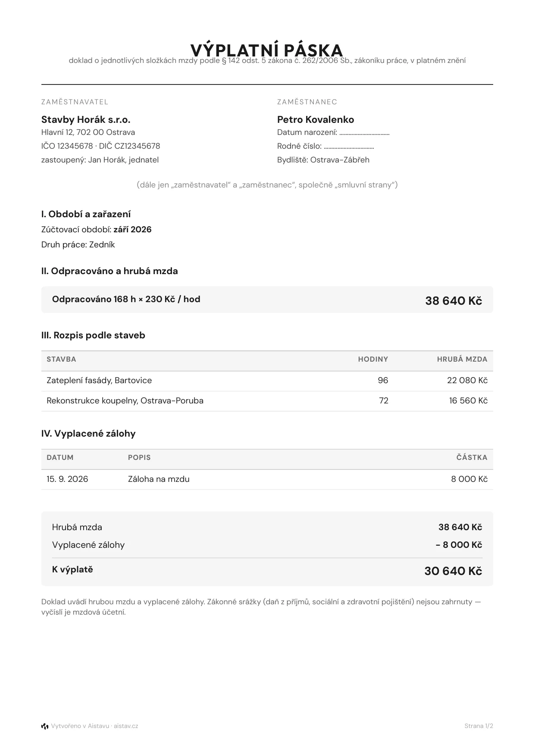This screenshot has width=535, height=756.
Task: Click the Záloha na mzdu description
Action: [159, 479]
